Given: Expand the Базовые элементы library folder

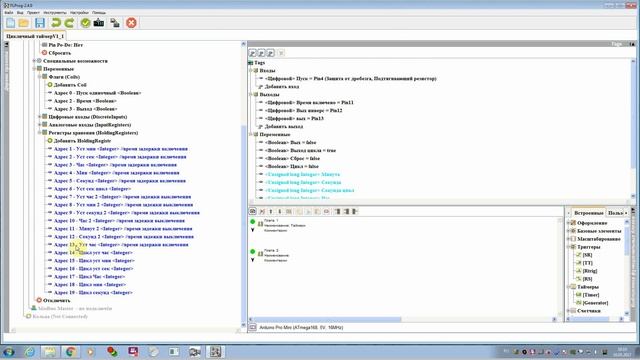Looking at the screenshot, I should [x=568, y=231].
